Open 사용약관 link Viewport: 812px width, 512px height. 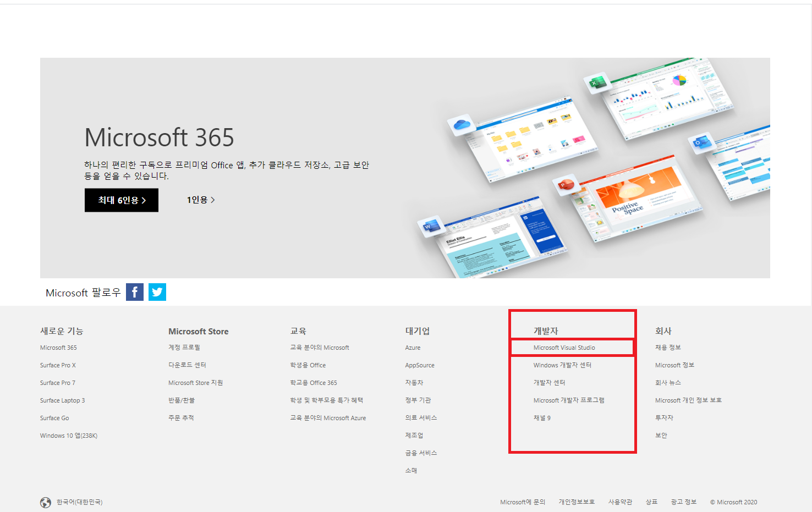point(620,502)
